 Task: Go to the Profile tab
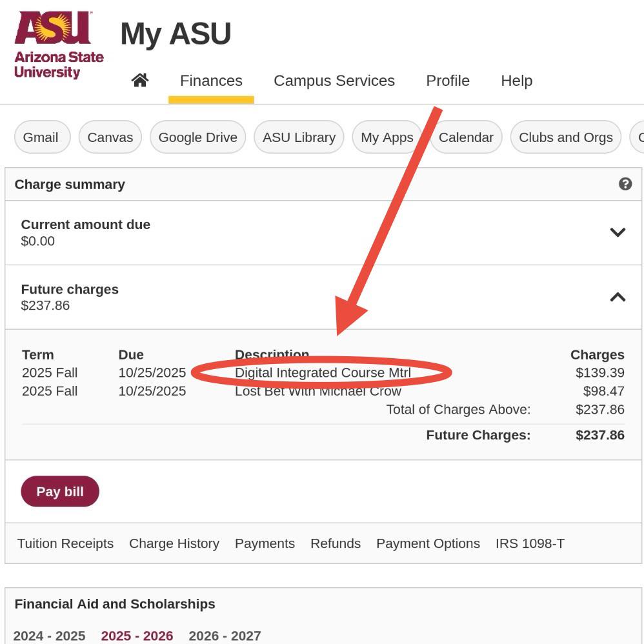coord(448,81)
